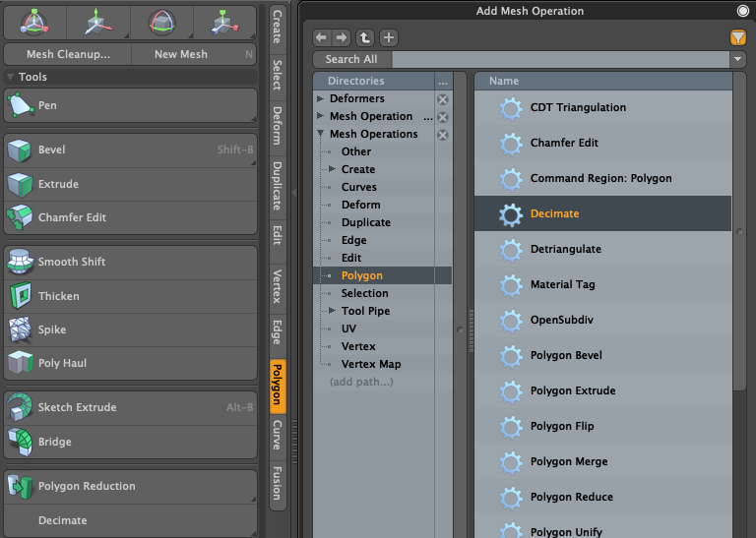Select the Pen tool icon
The height and width of the screenshot is (538, 756).
tap(21, 105)
